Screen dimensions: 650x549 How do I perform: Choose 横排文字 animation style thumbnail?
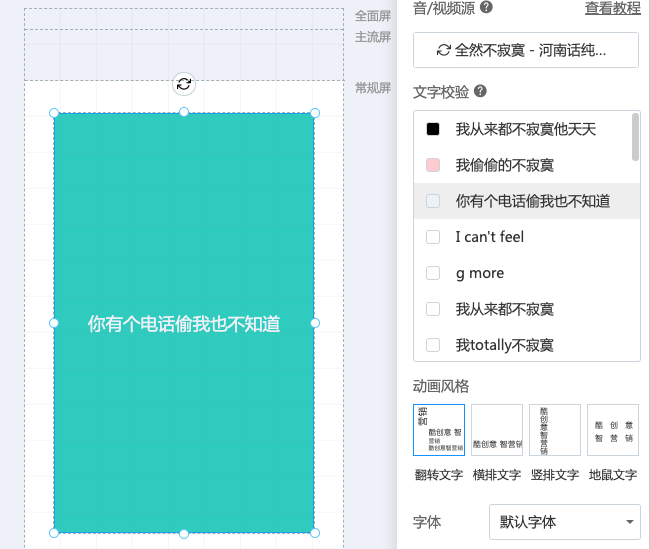(x=497, y=430)
